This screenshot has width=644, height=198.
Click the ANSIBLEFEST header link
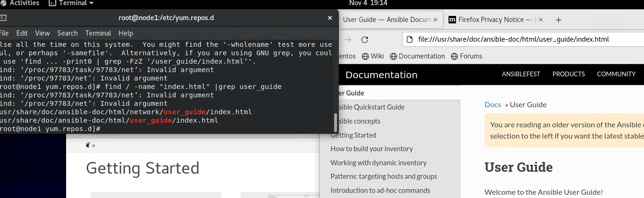click(521, 74)
